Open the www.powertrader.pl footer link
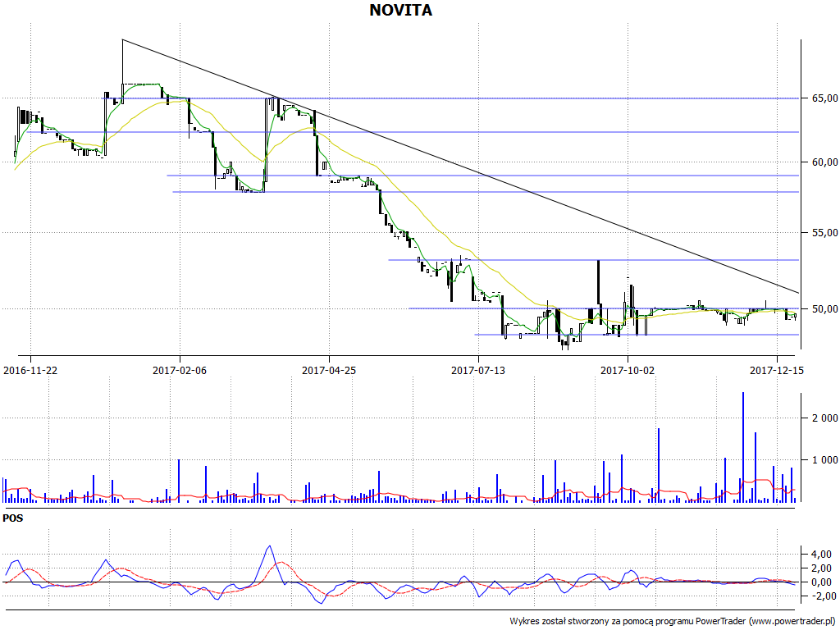The image size is (840, 630). click(792, 621)
